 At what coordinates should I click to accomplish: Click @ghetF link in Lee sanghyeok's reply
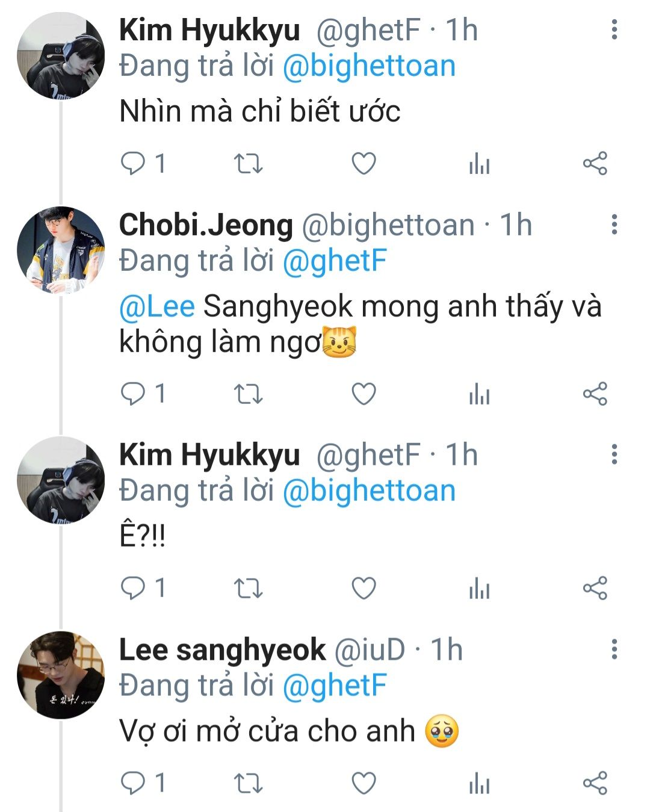coord(334,686)
